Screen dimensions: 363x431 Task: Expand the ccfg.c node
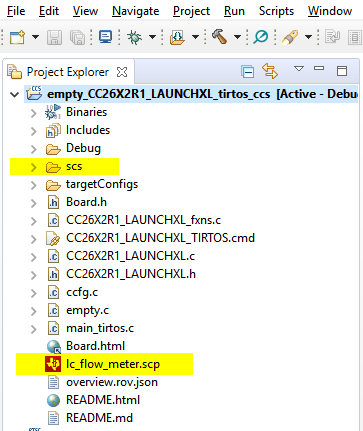pos(33,293)
